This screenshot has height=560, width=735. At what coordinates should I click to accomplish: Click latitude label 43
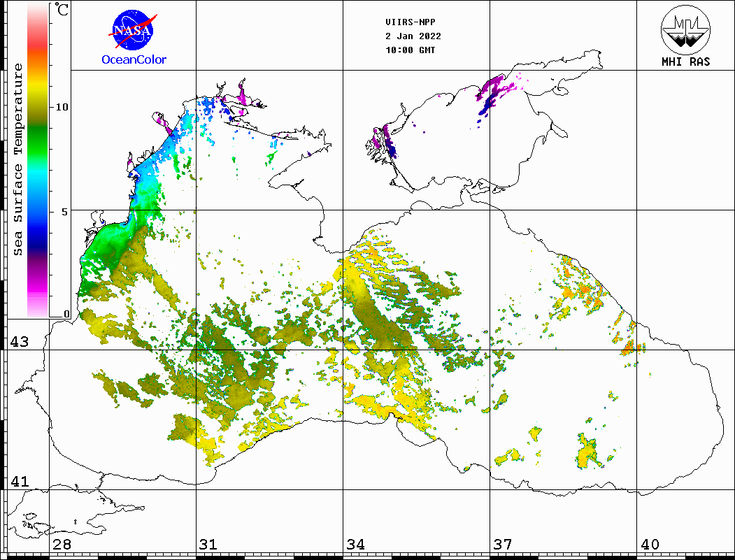point(19,342)
